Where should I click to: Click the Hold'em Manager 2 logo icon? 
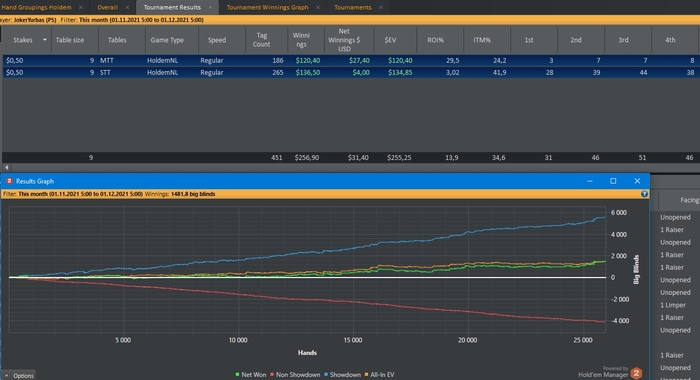coord(636,372)
